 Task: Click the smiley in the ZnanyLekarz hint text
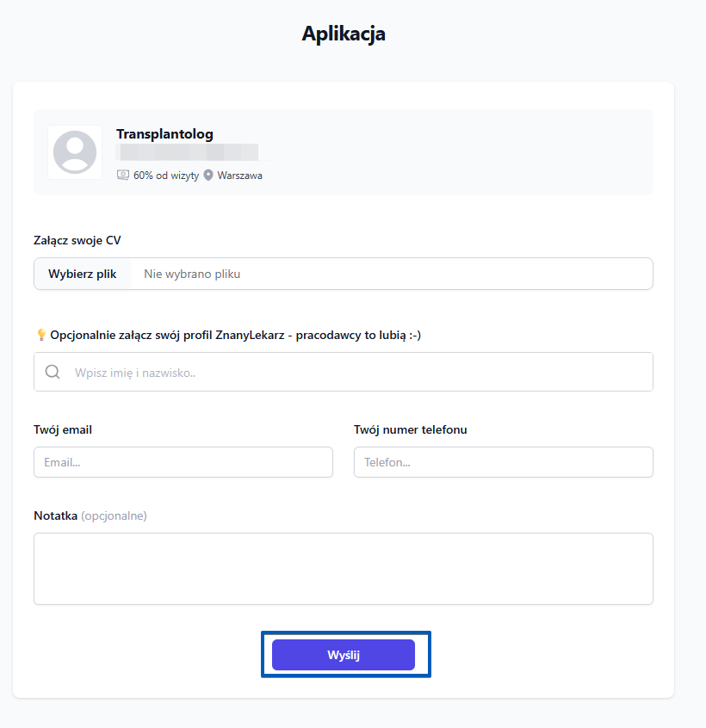pyautogui.click(x=415, y=335)
